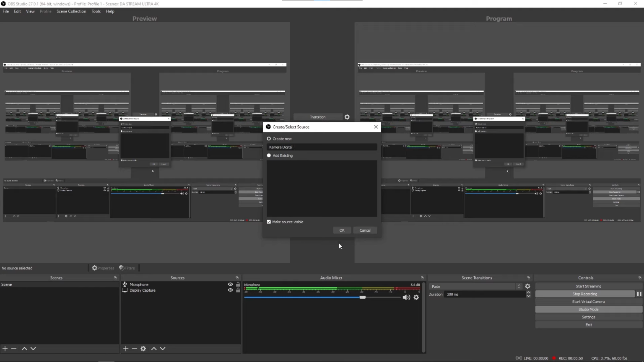Hide the Display Capture source
The height and width of the screenshot is (362, 644).
(230, 290)
